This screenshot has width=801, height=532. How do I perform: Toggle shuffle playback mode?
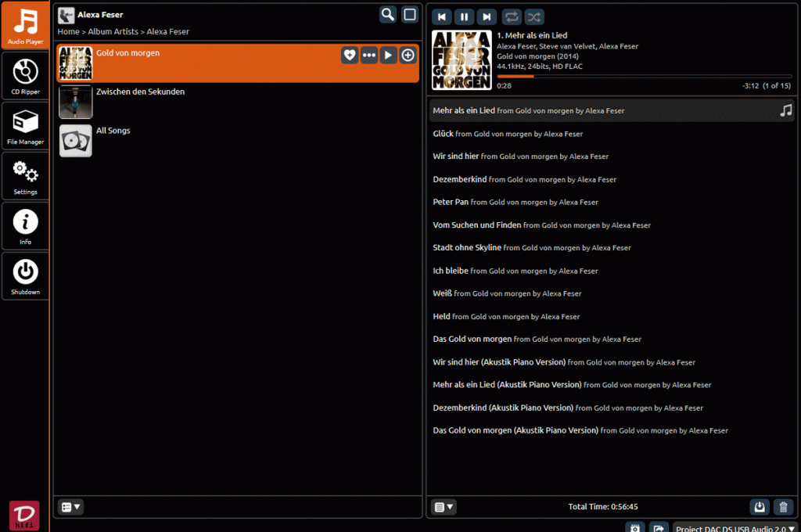point(534,16)
